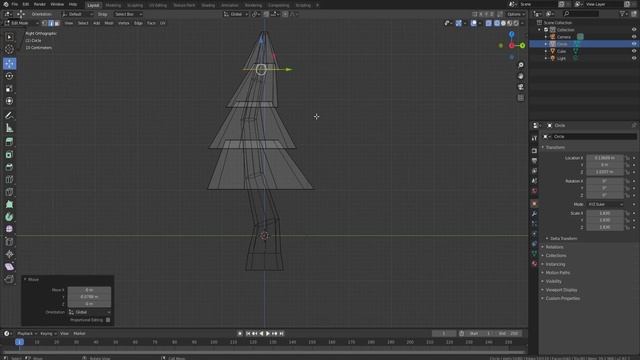
Task: Open the Modifiers wrench properties tab
Action: [x=534, y=213]
